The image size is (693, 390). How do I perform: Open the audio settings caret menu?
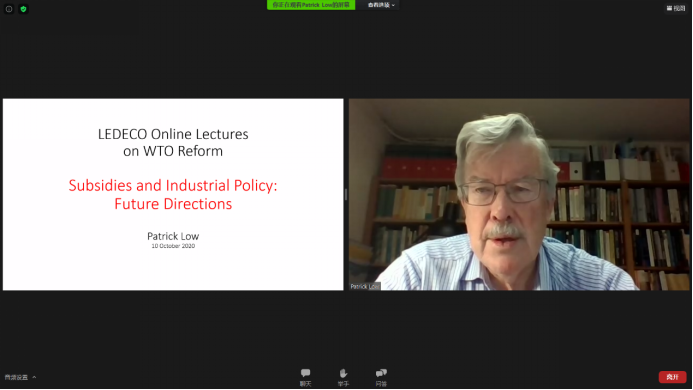(x=34, y=377)
